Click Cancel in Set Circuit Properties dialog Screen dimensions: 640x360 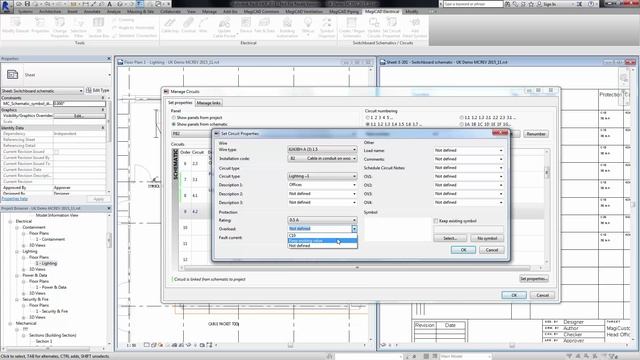(x=491, y=250)
